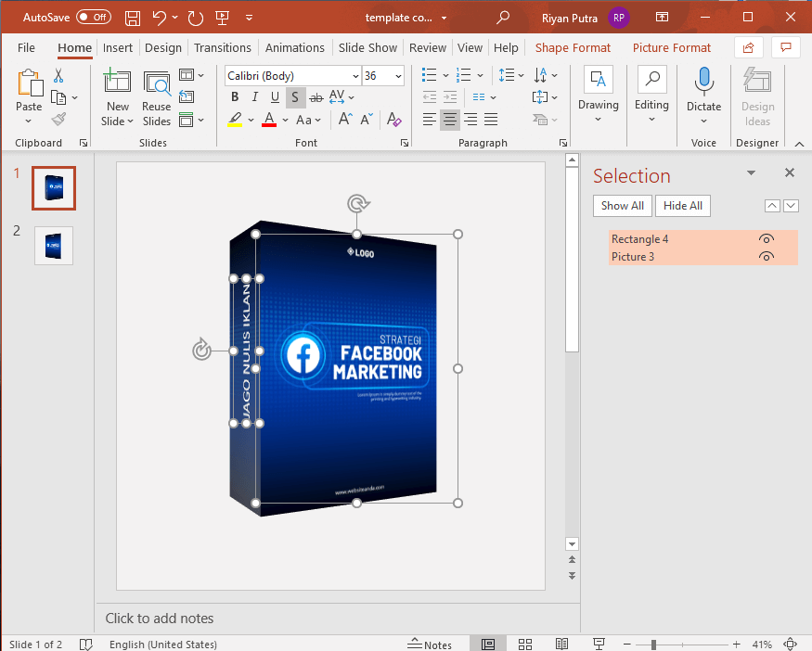Expand Drawing group dropdown
This screenshot has height=651, width=812.
(599, 119)
